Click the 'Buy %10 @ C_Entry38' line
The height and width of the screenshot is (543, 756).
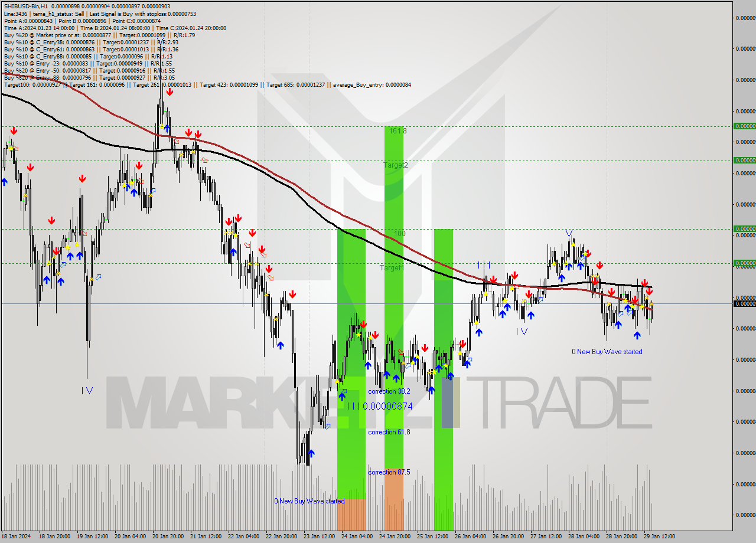tap(91, 42)
